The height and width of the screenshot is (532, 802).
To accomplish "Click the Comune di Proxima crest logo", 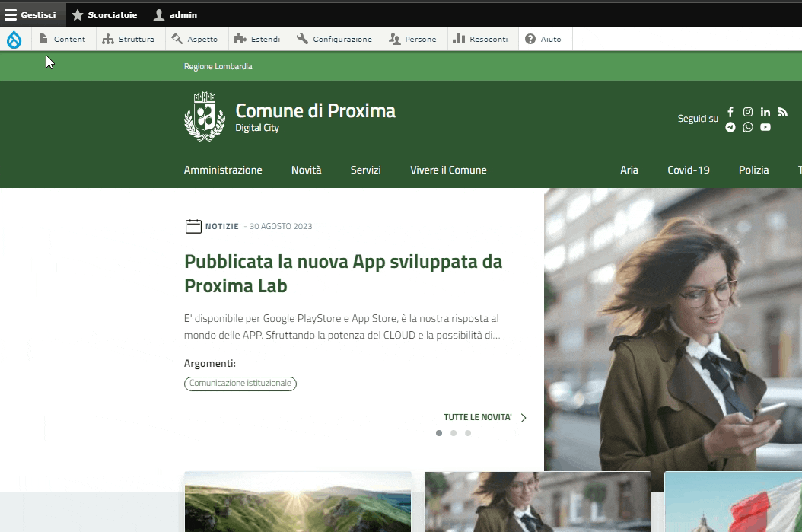I will click(205, 117).
